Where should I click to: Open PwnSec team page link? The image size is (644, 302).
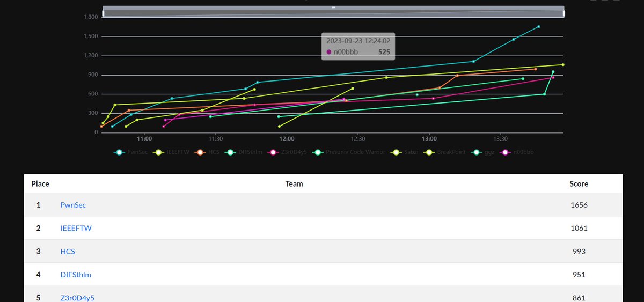point(73,205)
